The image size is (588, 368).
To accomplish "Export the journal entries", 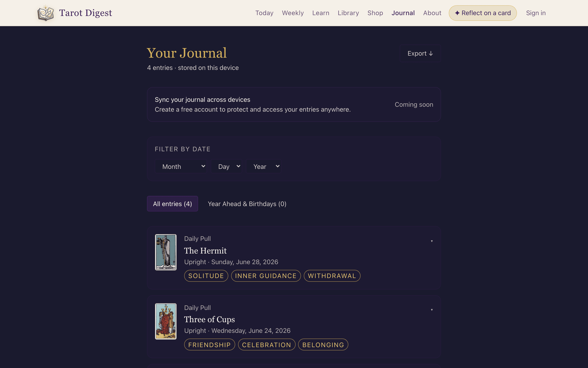I will click(420, 53).
